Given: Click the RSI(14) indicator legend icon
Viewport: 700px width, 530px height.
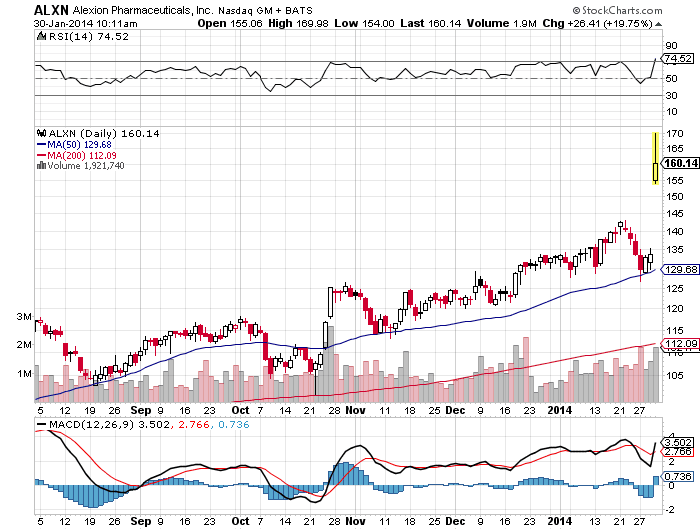Looking at the screenshot, I should pyautogui.click(x=42, y=36).
